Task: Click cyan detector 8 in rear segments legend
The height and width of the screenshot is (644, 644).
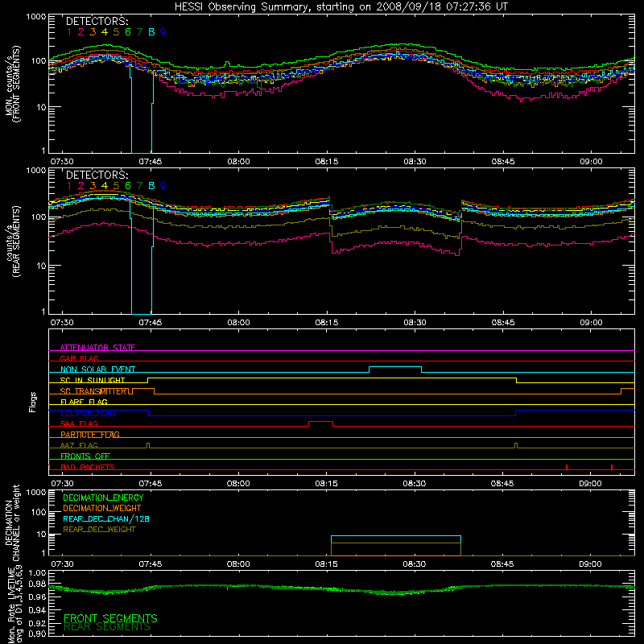Action: click(x=151, y=186)
